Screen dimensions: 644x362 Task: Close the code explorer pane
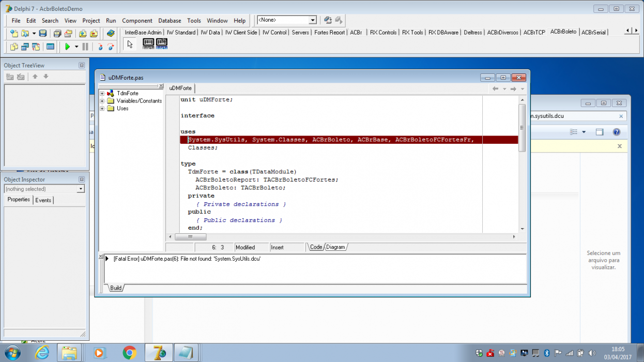pyautogui.click(x=161, y=86)
